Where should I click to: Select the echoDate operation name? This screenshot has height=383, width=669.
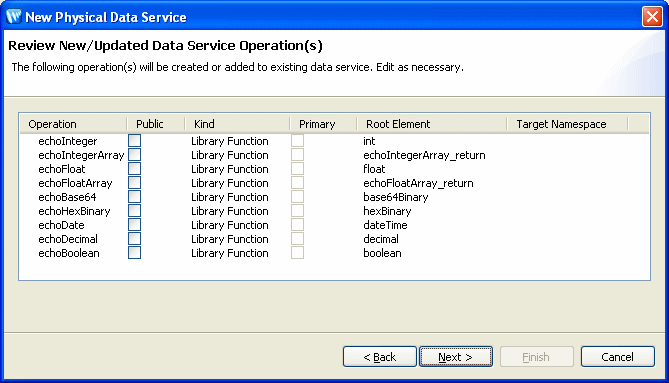coord(61,225)
